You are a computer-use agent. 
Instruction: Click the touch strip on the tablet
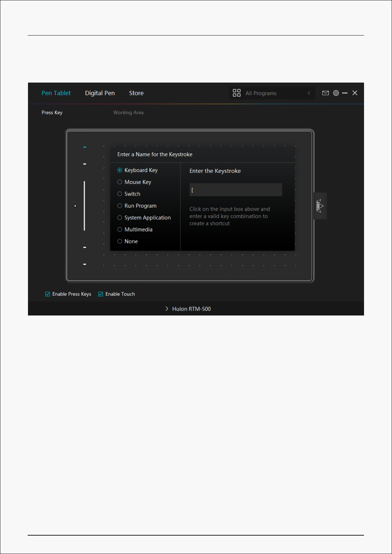point(84,206)
